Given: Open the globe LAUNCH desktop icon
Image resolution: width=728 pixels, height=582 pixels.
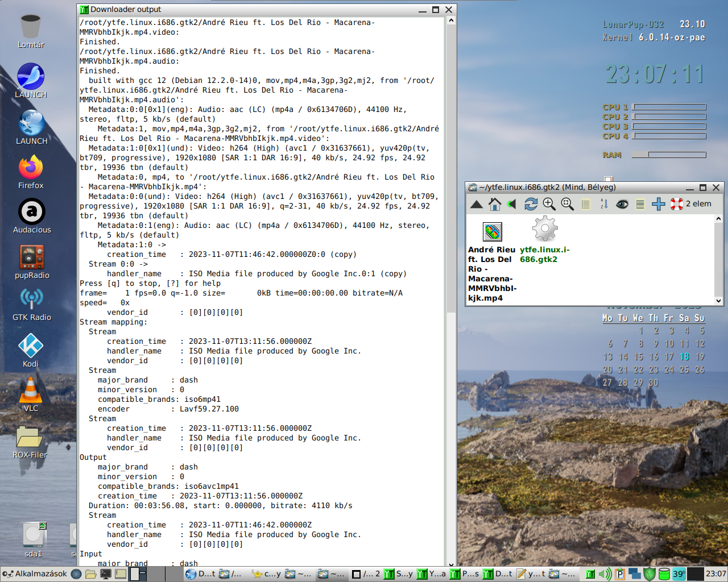Looking at the screenshot, I should click(31, 127).
